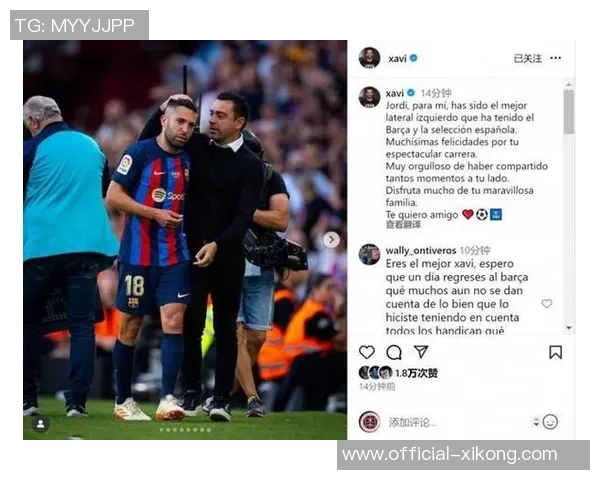Viewport: 600px width, 480px height.
Task: Open wally_ontiveros profile username
Action: click(421, 251)
